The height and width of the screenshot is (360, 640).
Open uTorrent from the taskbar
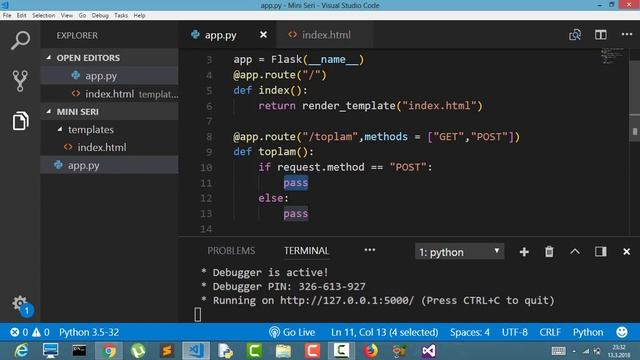[x=138, y=351]
